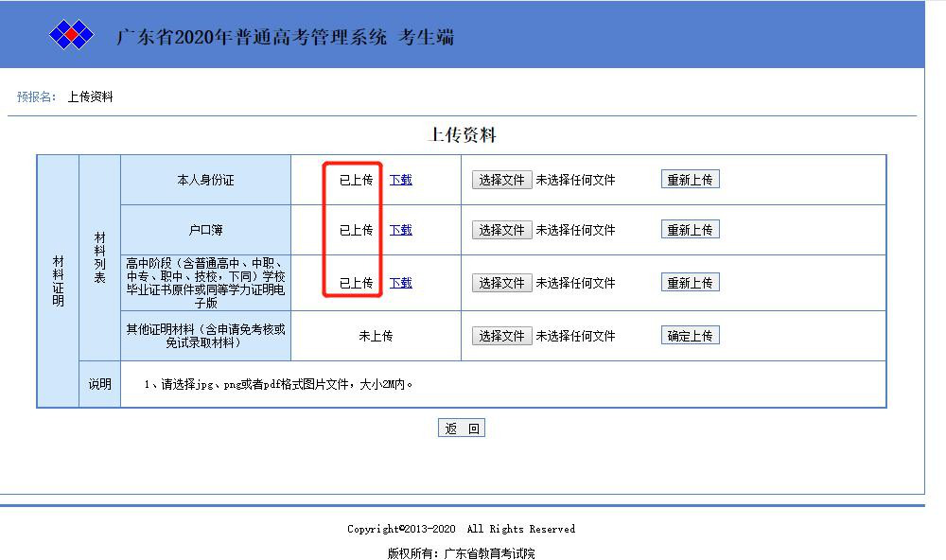946x560 pixels.
Task: Choose a file for 高中阶段毕业证书
Action: click(x=501, y=283)
